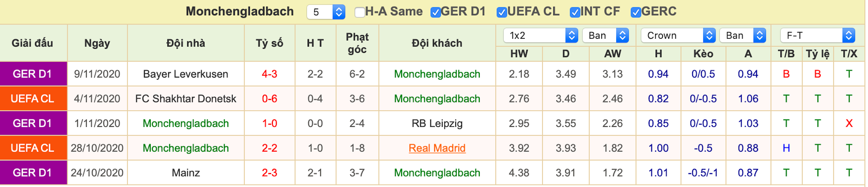Click the 0-6 score of Shakhtar Donetsk match
The height and width of the screenshot is (187, 868).
point(269,99)
